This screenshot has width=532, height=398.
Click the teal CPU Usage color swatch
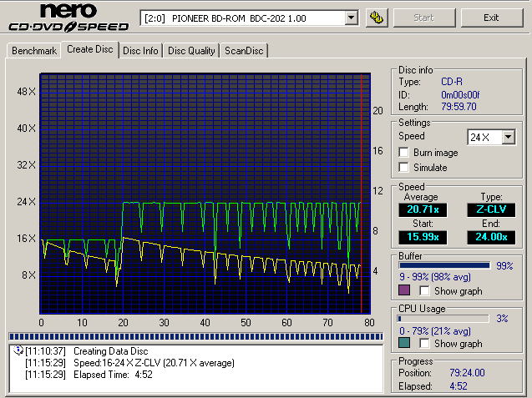(x=404, y=343)
